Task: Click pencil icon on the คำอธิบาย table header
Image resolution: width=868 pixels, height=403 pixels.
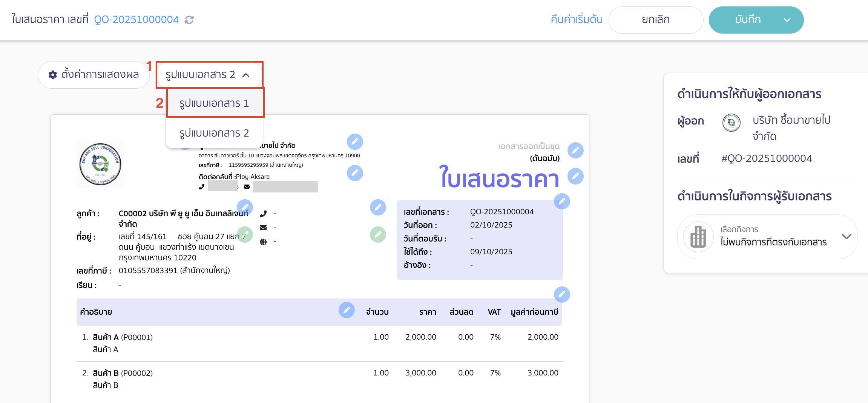Action: pos(346,310)
